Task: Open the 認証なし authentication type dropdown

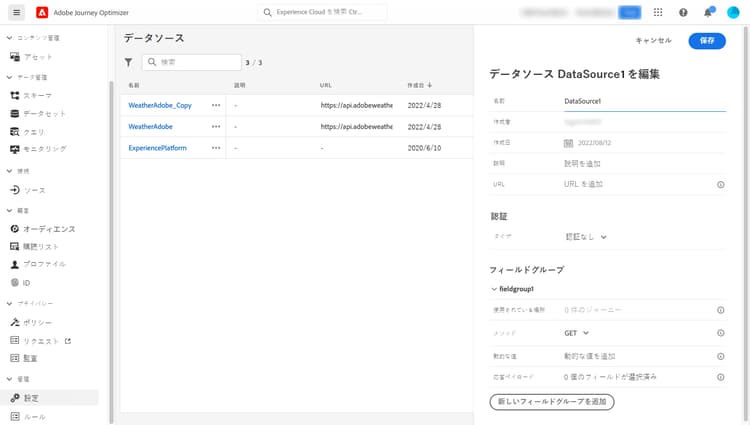Action: click(x=586, y=237)
